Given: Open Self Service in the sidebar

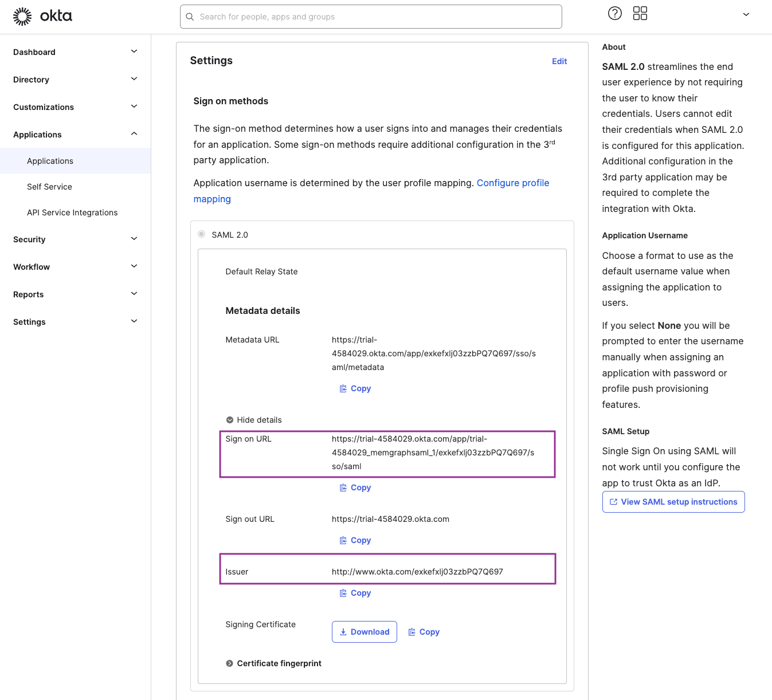Looking at the screenshot, I should (75, 187).
